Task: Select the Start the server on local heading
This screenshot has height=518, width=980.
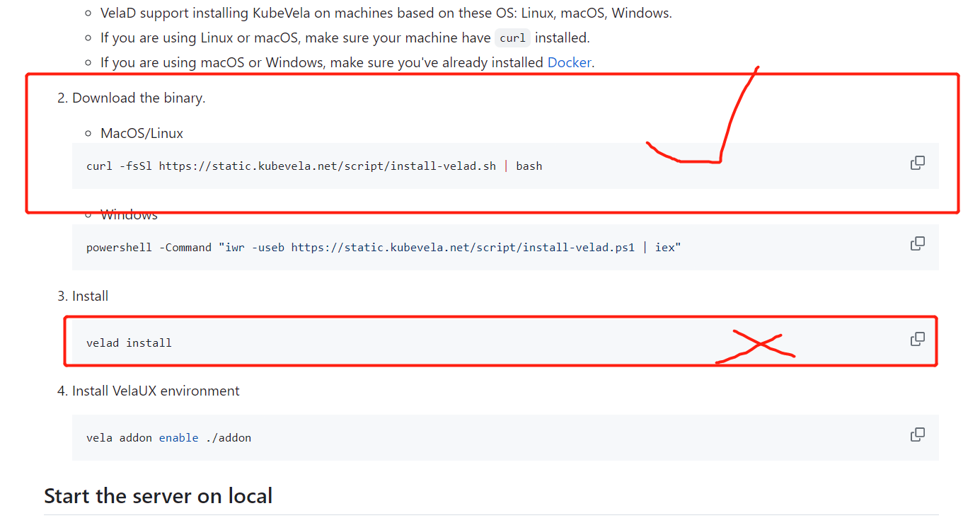Action: pos(158,495)
